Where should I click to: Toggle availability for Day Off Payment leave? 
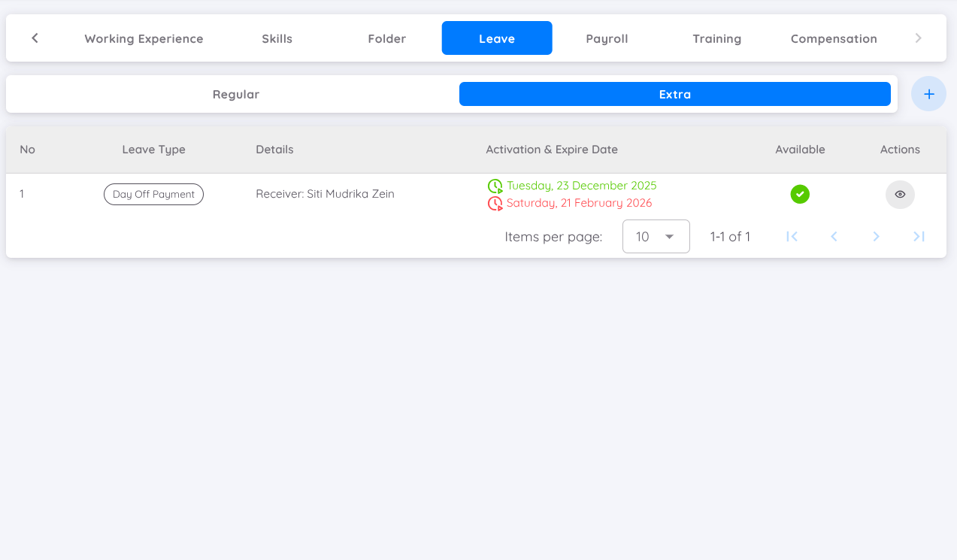(800, 194)
